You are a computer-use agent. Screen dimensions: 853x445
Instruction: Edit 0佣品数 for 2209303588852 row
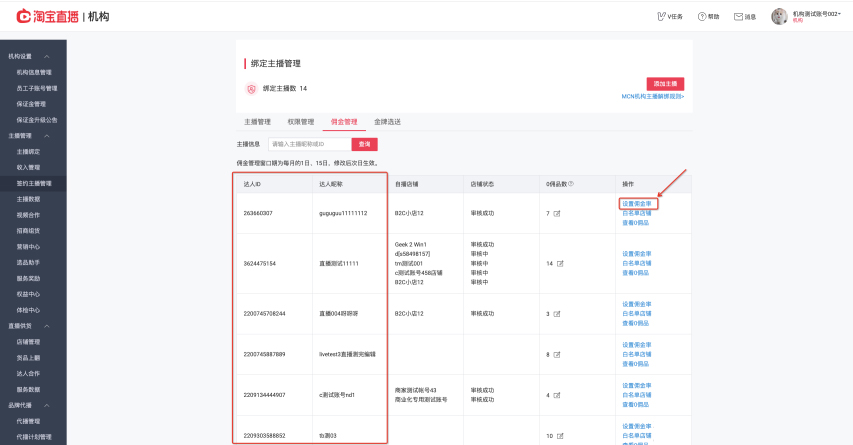click(560, 436)
